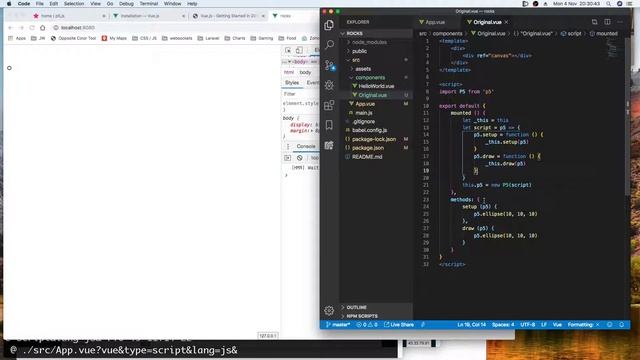Screen dimensions: 640x360
Task: Show the DevTools console sidebar icon
Action: click(x=287, y=158)
